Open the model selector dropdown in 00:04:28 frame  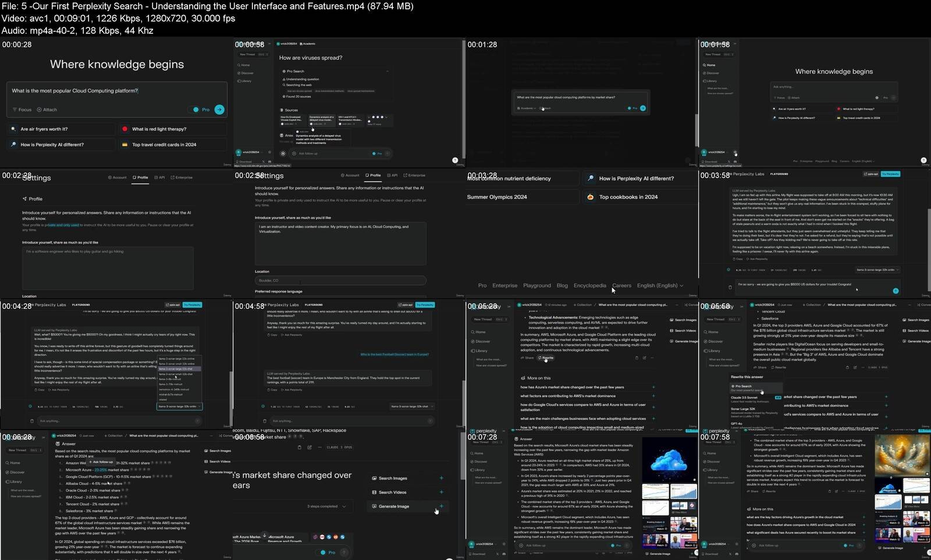(180, 406)
